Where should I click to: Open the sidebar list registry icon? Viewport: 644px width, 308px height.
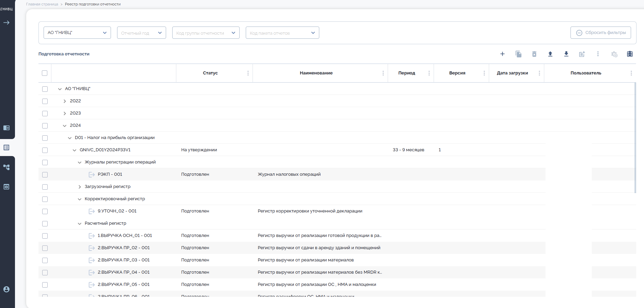pyautogui.click(x=6, y=148)
